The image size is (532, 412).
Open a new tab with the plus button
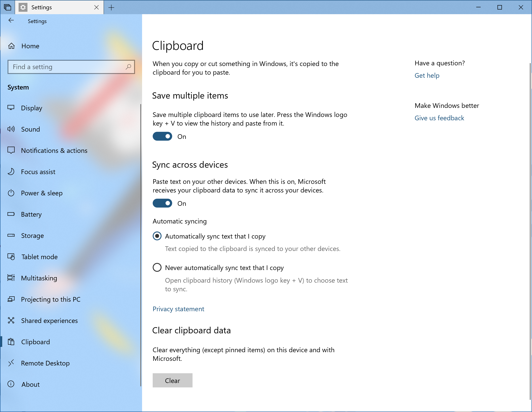111,7
